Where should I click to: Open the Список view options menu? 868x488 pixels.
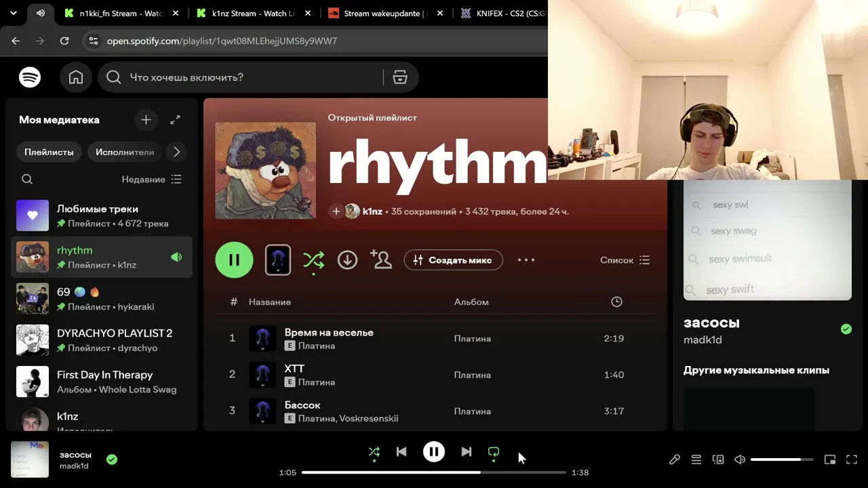coord(625,260)
